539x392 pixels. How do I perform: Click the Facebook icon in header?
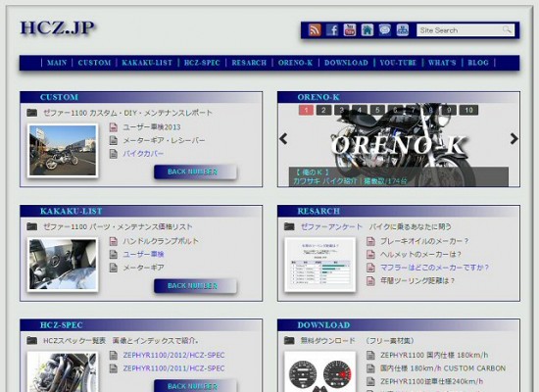point(332,30)
